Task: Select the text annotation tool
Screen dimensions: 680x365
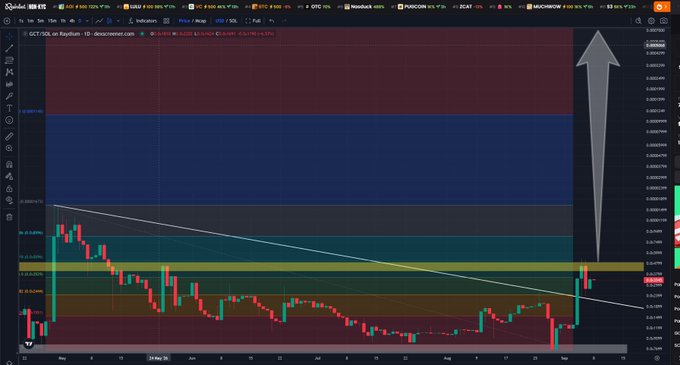Action: [x=9, y=108]
